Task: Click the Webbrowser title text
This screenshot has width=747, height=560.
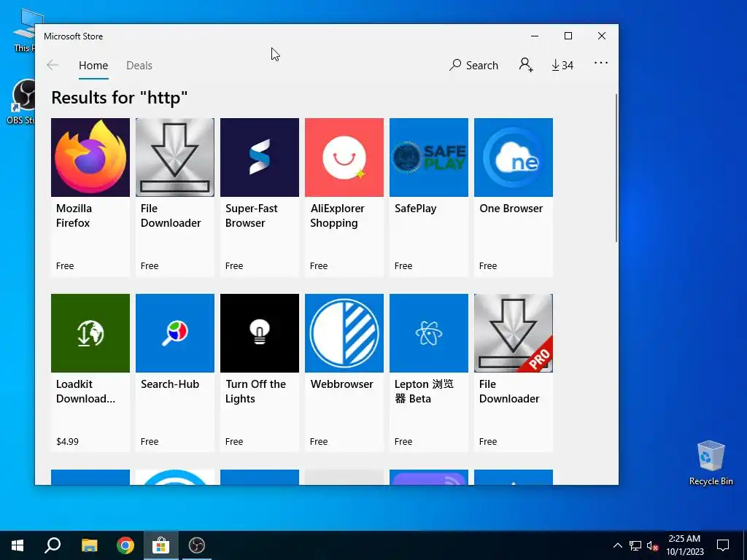Action: tap(341, 384)
